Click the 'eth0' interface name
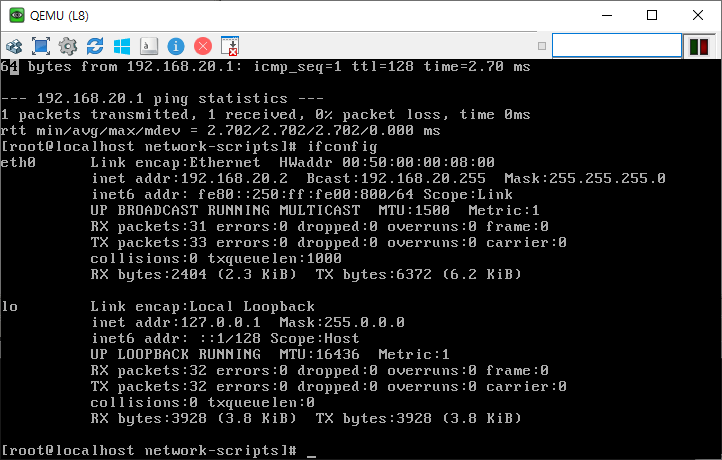Image resolution: width=722 pixels, height=460 pixels. [18, 162]
